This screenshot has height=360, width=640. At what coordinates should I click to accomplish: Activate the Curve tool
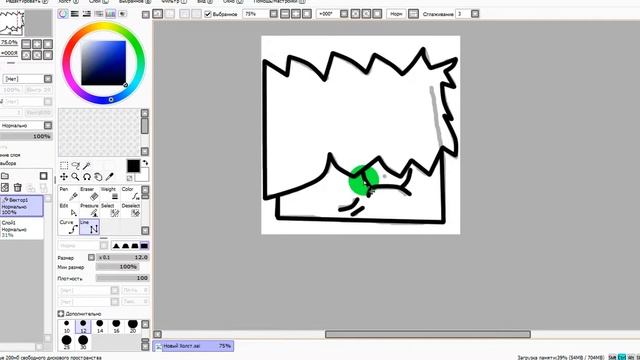click(69, 227)
